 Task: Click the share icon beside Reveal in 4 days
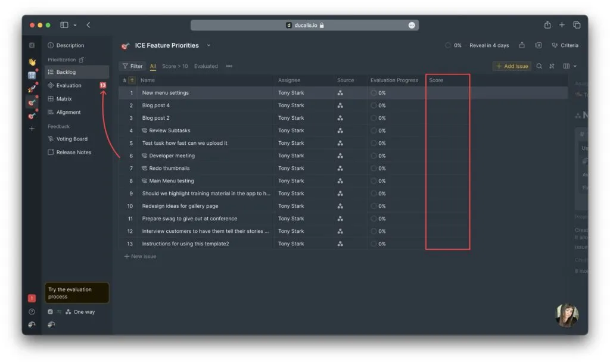point(522,45)
